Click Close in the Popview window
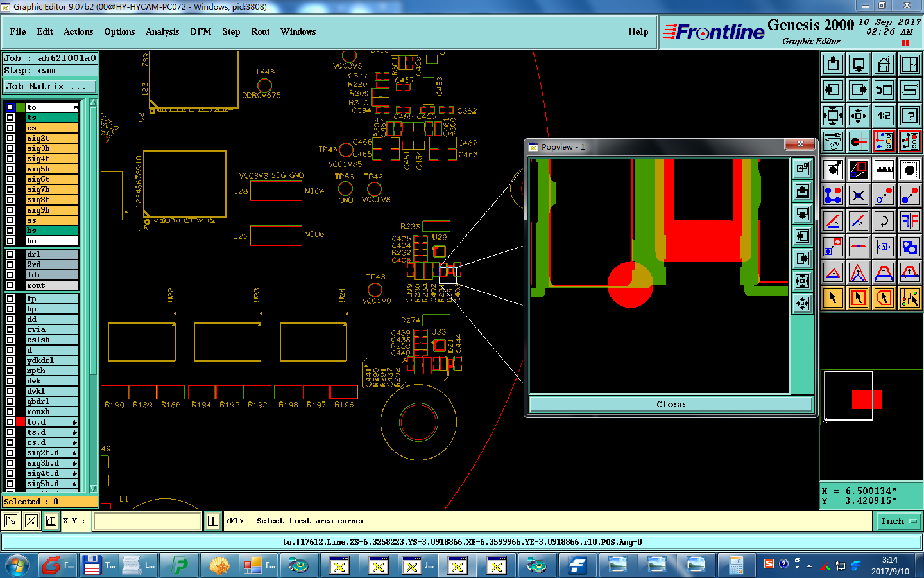Screen dimensions: 924x578 tap(671, 404)
